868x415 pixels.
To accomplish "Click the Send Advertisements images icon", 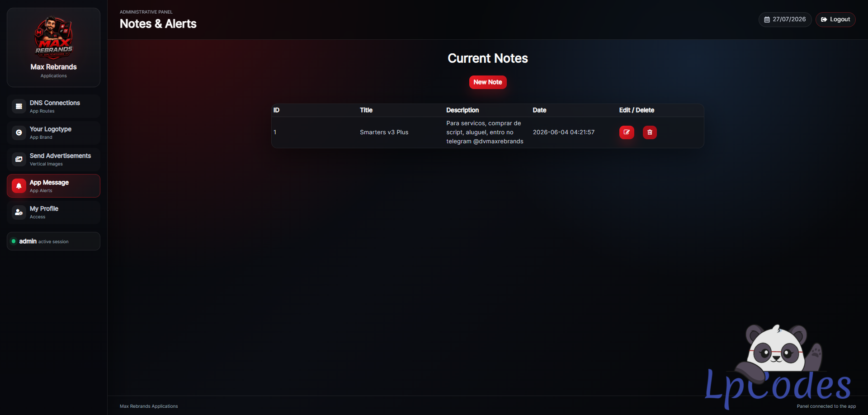I will [x=19, y=159].
